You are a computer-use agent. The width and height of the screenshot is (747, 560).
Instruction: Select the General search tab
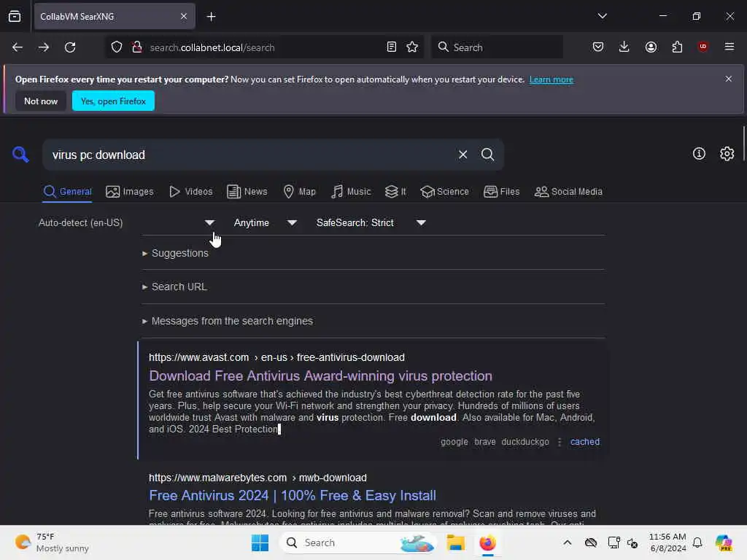[x=67, y=192]
